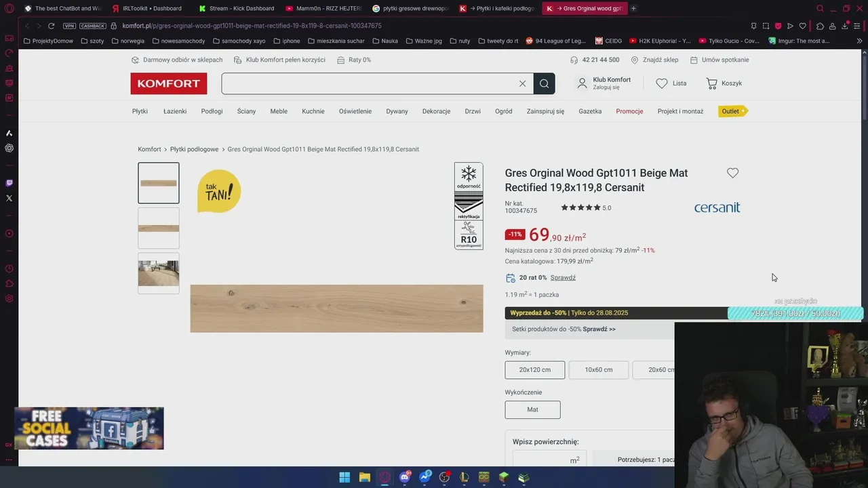Image resolution: width=868 pixels, height=488 pixels.
Task: Open the Płytki menu category
Action: pyautogui.click(x=140, y=111)
